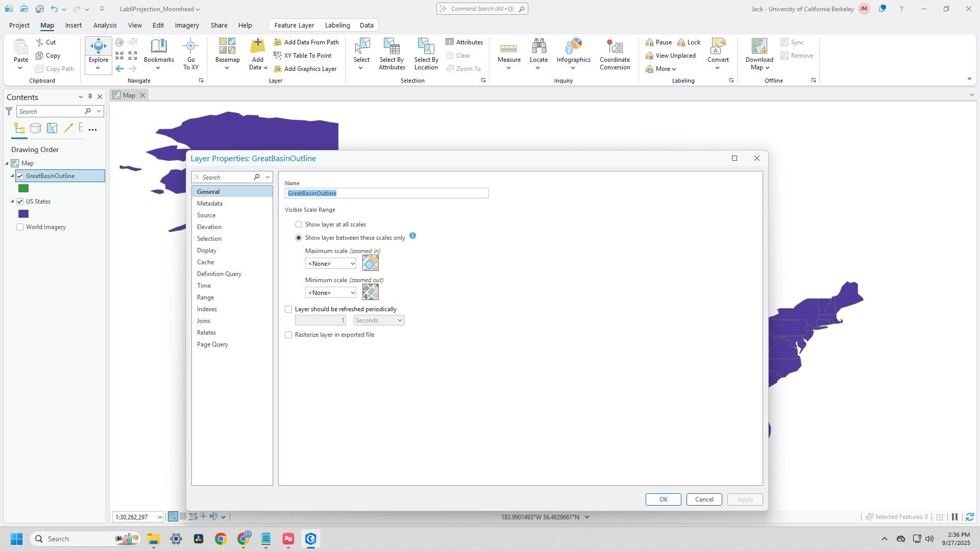The width and height of the screenshot is (980, 551).
Task: Click OK in Layer Properties
Action: (x=663, y=499)
